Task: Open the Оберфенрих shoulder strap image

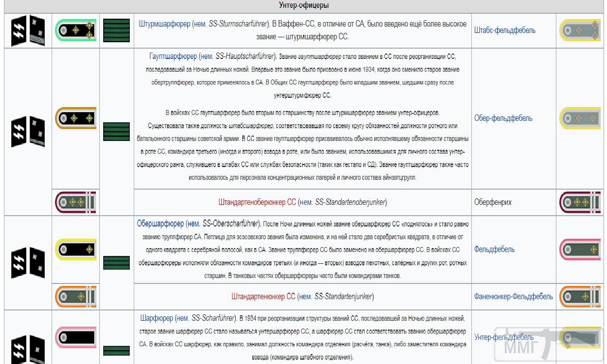Action: click(x=580, y=202)
